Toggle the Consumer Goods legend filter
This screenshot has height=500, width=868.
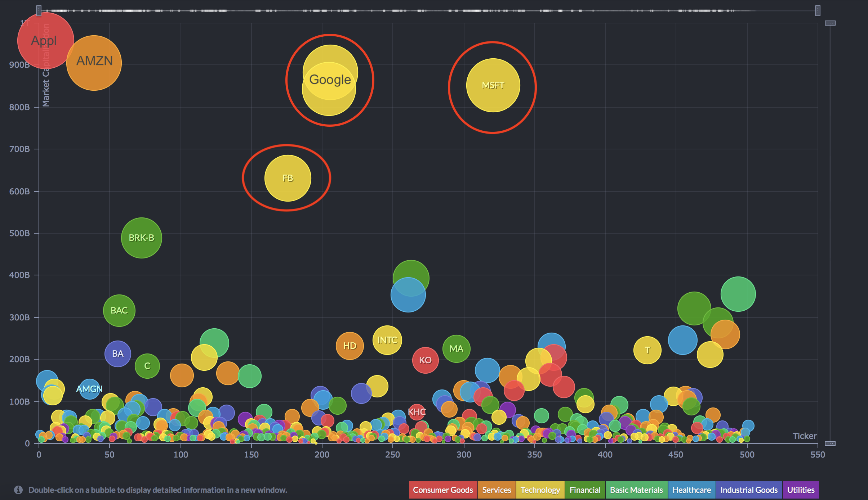tap(443, 490)
